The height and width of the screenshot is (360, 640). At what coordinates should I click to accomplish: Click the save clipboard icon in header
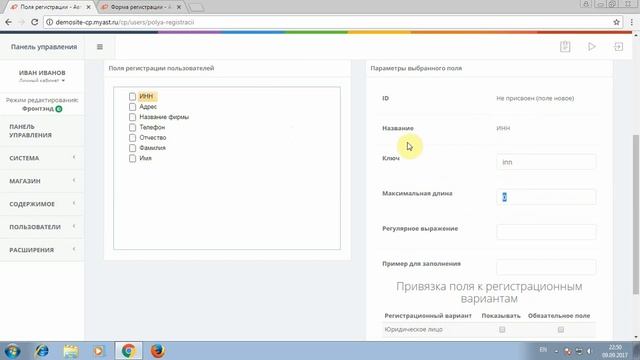[x=565, y=47]
